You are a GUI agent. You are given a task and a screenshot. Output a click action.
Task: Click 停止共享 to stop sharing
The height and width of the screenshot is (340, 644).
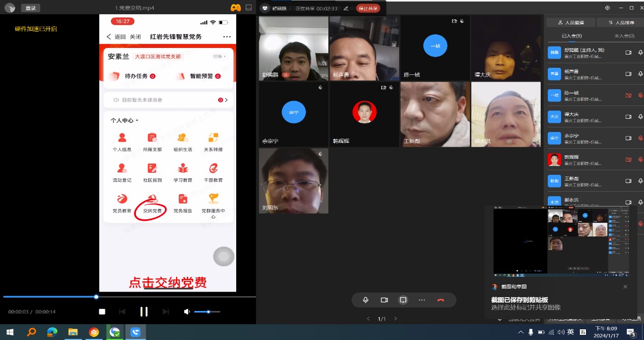coord(368,8)
